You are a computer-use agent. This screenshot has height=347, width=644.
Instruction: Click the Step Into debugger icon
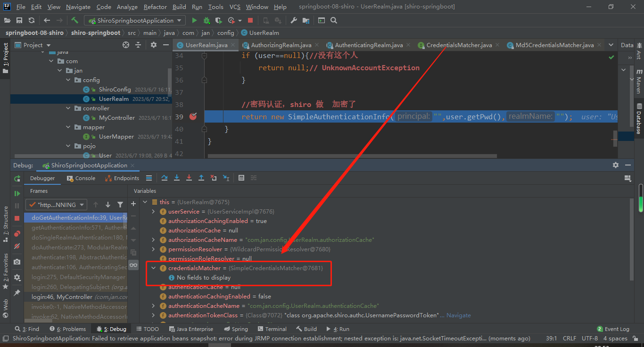click(177, 178)
